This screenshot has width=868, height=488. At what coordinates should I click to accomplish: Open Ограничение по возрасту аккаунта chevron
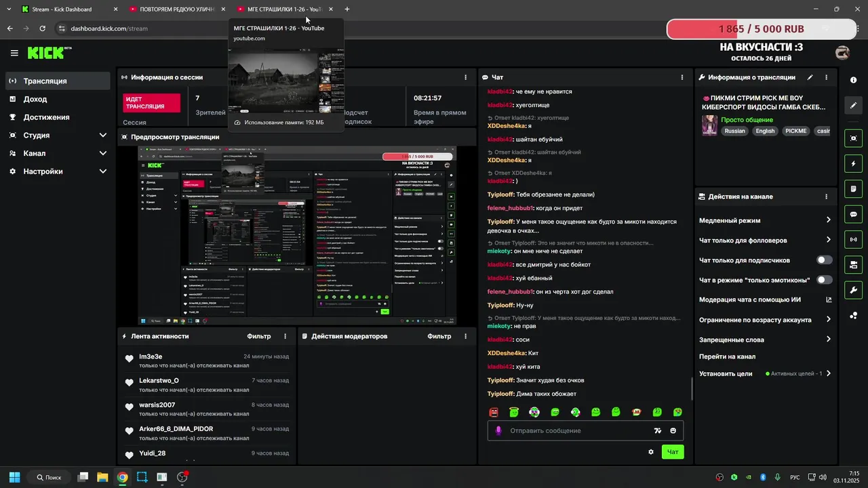(828, 319)
